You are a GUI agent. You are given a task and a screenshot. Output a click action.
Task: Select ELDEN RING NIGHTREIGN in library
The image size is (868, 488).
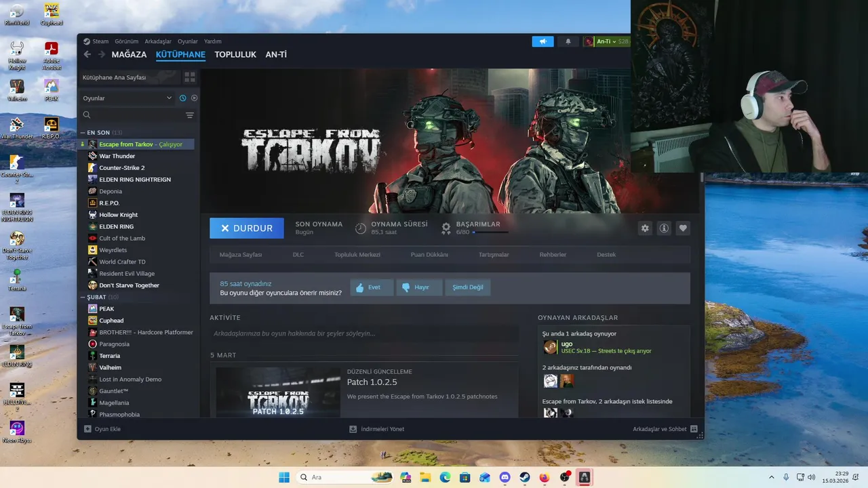tap(135, 180)
